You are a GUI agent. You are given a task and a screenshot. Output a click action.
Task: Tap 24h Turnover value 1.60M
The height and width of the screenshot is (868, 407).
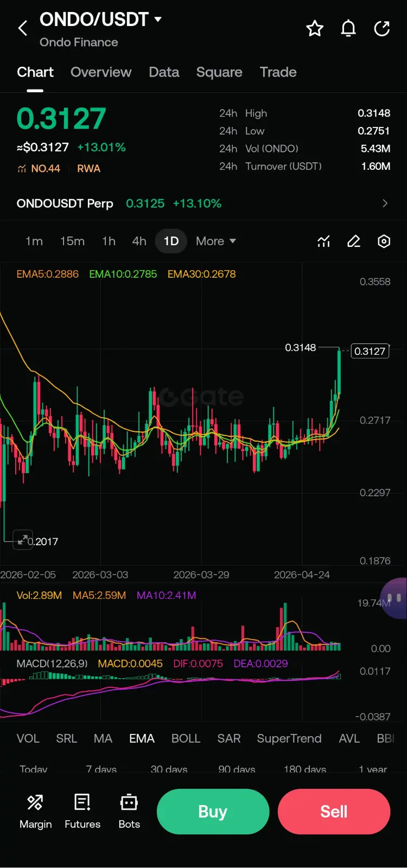(x=376, y=166)
